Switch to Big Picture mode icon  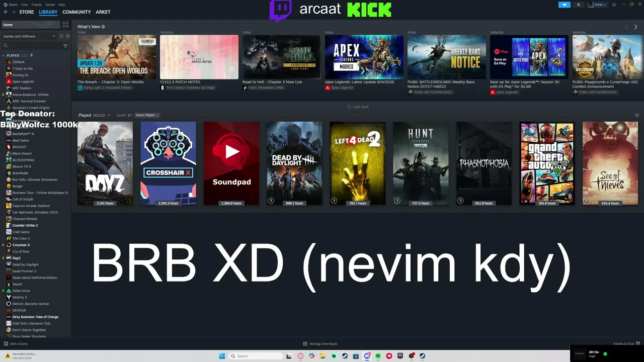point(614,5)
